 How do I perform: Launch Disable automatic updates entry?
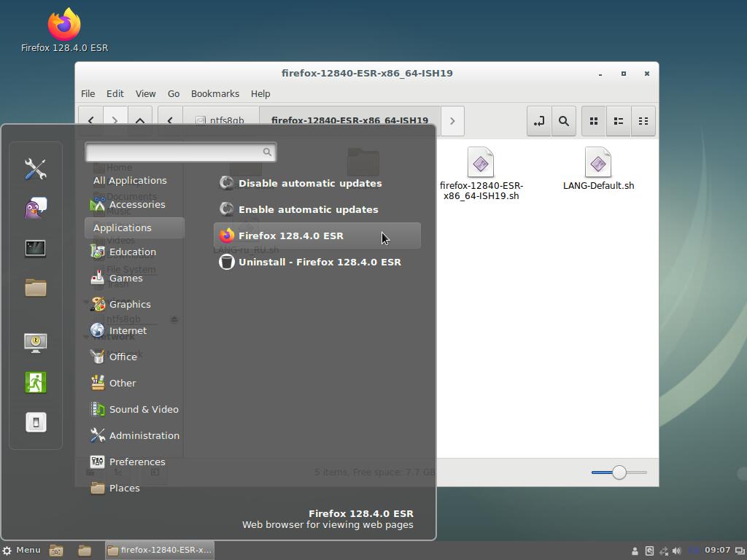coord(317,183)
